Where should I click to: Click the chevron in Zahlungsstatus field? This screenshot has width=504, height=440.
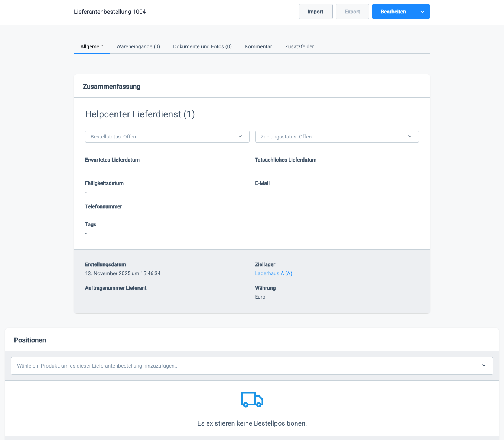[410, 137]
